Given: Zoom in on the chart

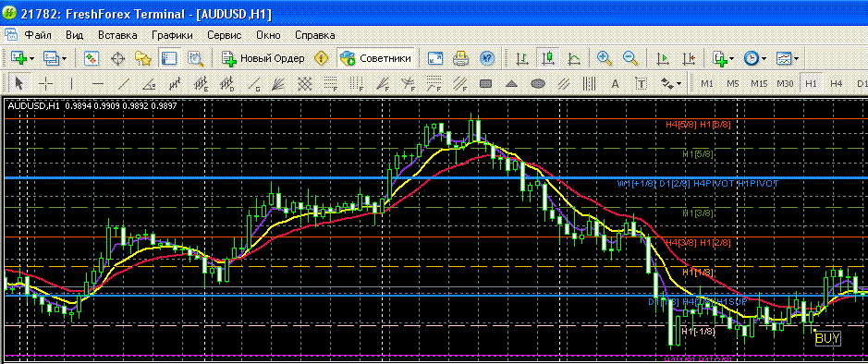Looking at the screenshot, I should click(x=605, y=58).
